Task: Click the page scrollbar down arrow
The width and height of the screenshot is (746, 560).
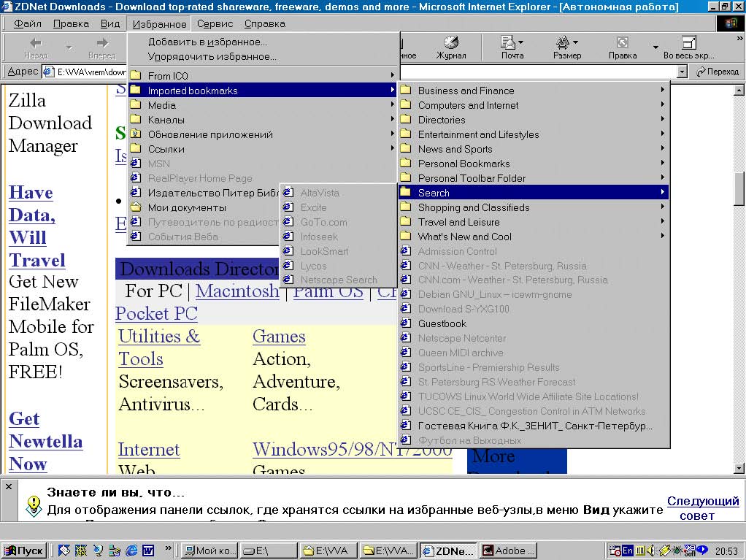Action: coord(739,468)
